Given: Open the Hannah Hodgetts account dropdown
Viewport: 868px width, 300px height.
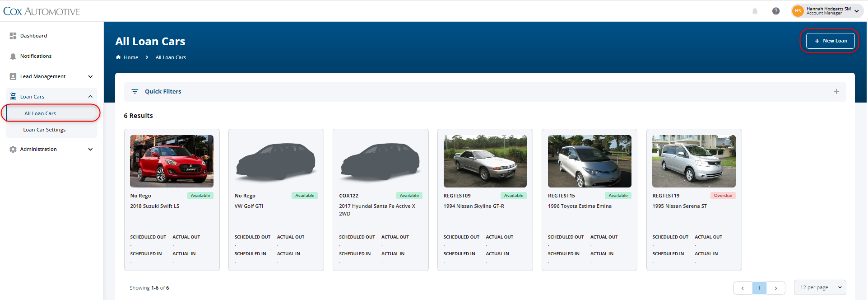Looking at the screenshot, I should [827, 11].
